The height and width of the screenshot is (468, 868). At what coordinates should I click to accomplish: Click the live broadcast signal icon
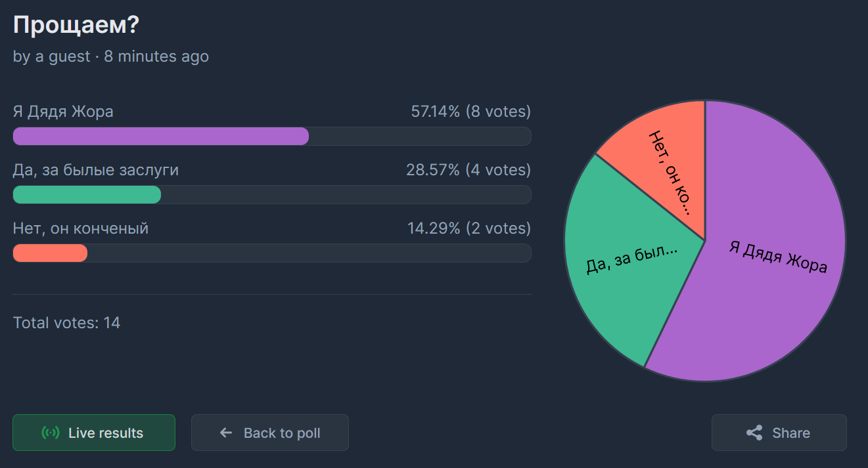click(x=51, y=433)
